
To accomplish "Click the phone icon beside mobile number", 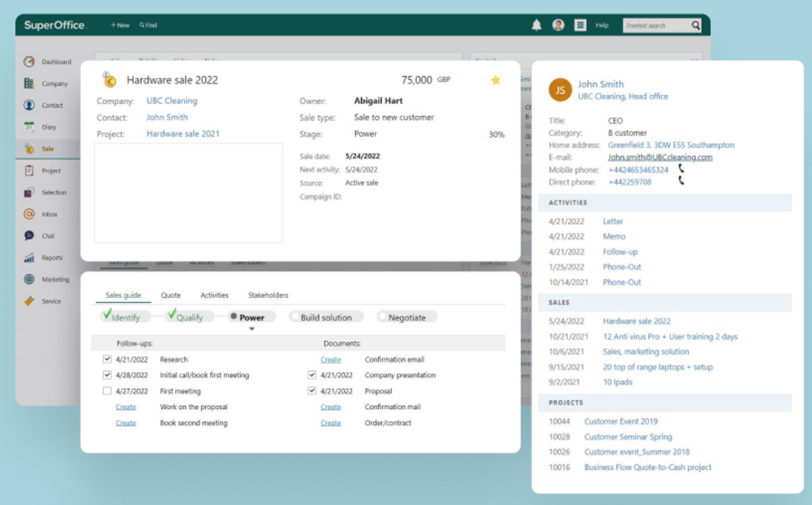I will pyautogui.click(x=681, y=169).
